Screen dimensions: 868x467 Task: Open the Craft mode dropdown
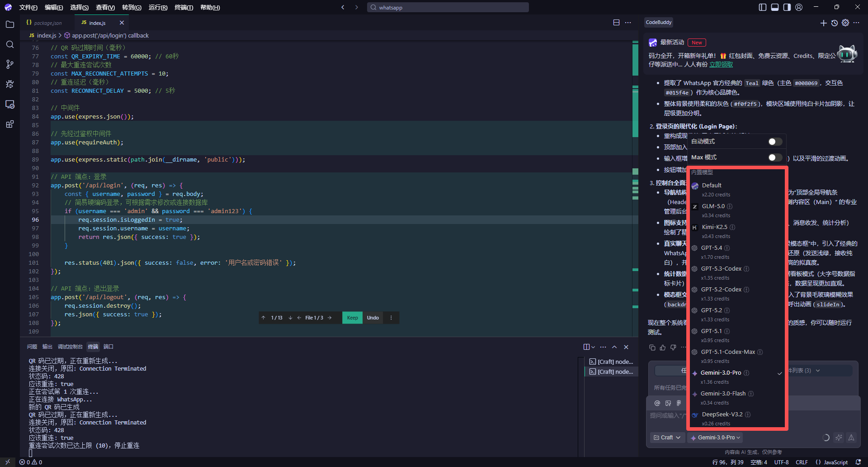tap(667, 438)
